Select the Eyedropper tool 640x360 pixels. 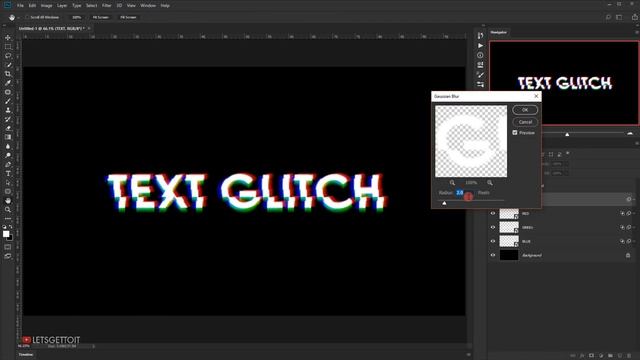[x=8, y=83]
